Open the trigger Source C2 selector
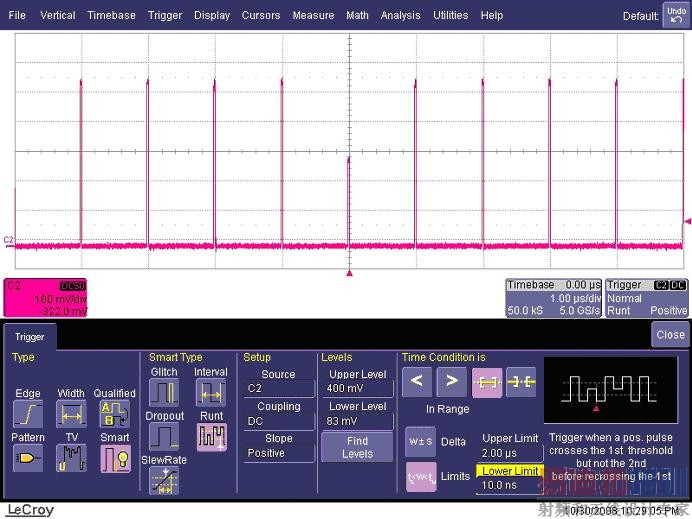The width and height of the screenshot is (692, 519). pos(278,388)
